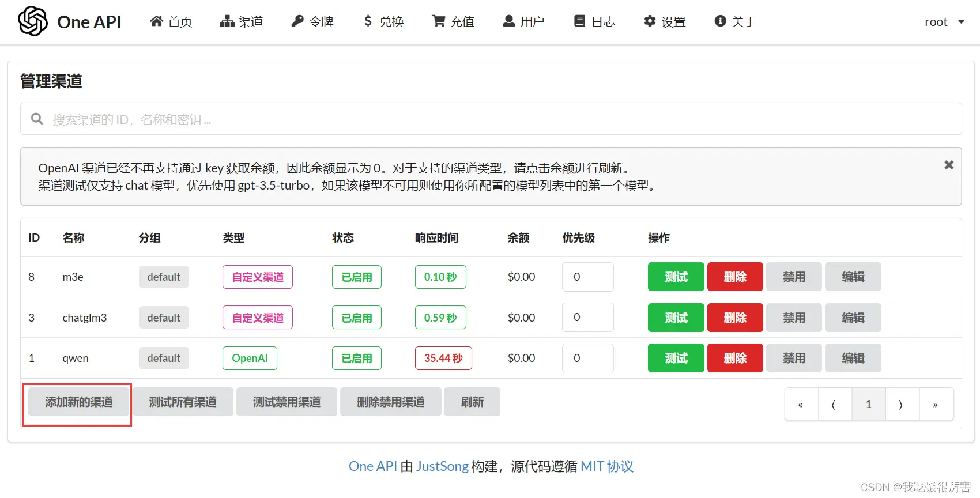Click the 0.59 秒 response time
This screenshot has height=498, width=980.
440,318
